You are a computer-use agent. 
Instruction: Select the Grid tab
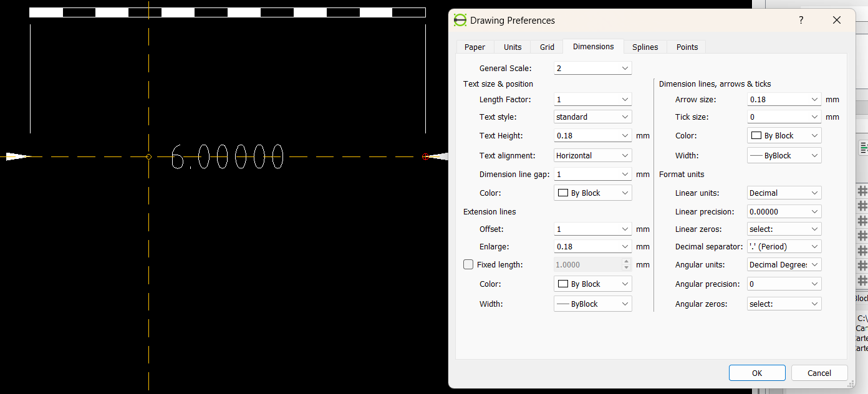coord(547,47)
